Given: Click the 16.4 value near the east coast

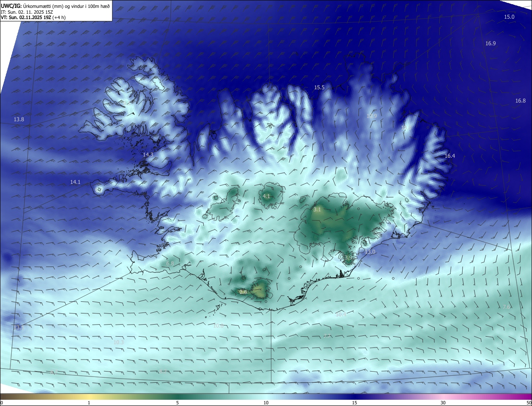Looking at the screenshot, I should coord(450,156).
